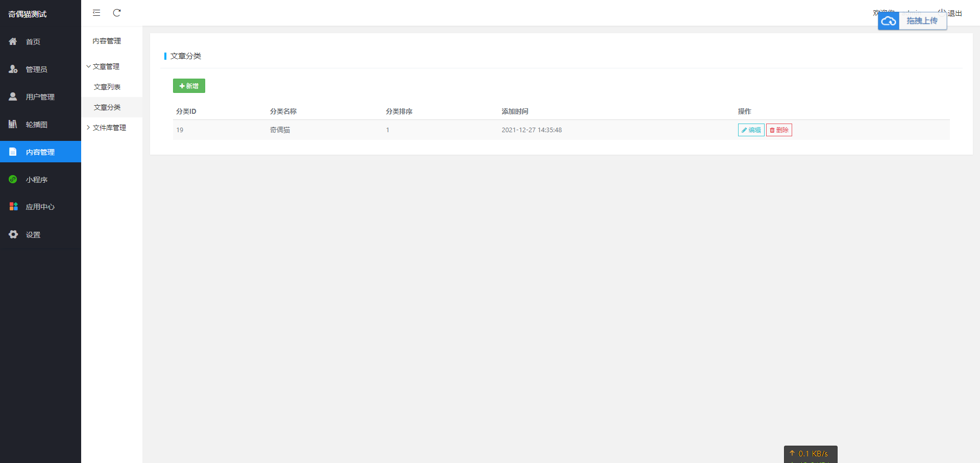Click 退出 to log out
The width and height of the screenshot is (980, 463).
click(954, 13)
